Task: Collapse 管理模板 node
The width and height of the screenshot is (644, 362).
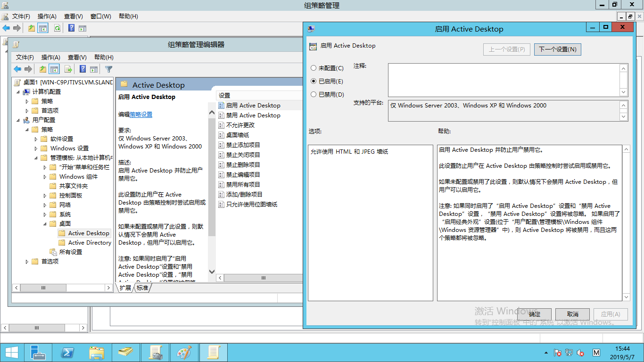Action: (x=36, y=158)
